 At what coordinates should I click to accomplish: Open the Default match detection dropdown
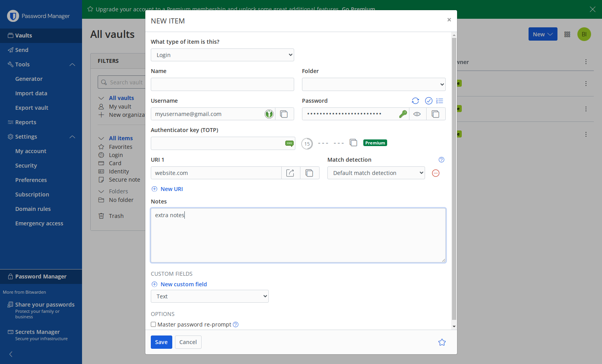click(x=376, y=173)
